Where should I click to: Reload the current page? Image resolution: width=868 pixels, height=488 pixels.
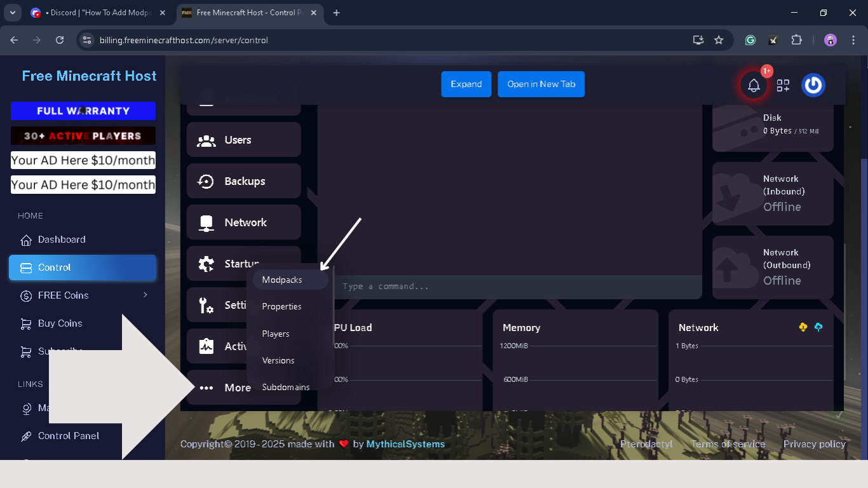[x=60, y=40]
